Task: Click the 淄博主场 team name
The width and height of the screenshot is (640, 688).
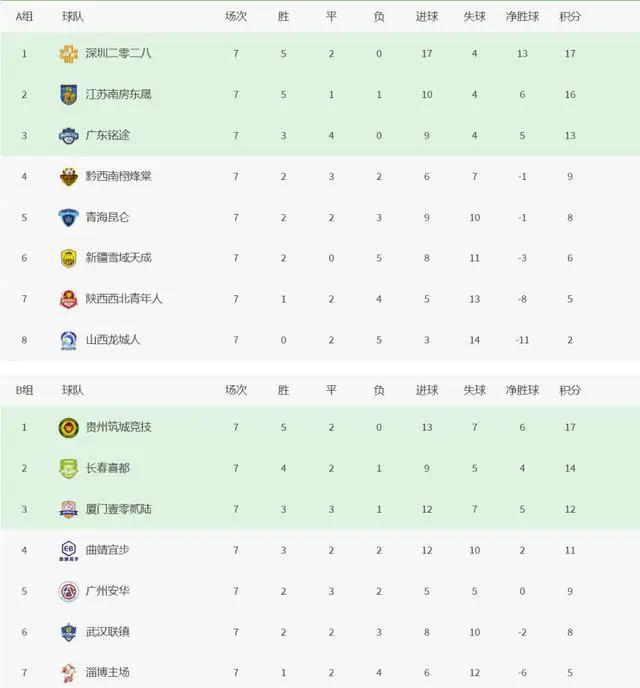Action: coord(107,673)
